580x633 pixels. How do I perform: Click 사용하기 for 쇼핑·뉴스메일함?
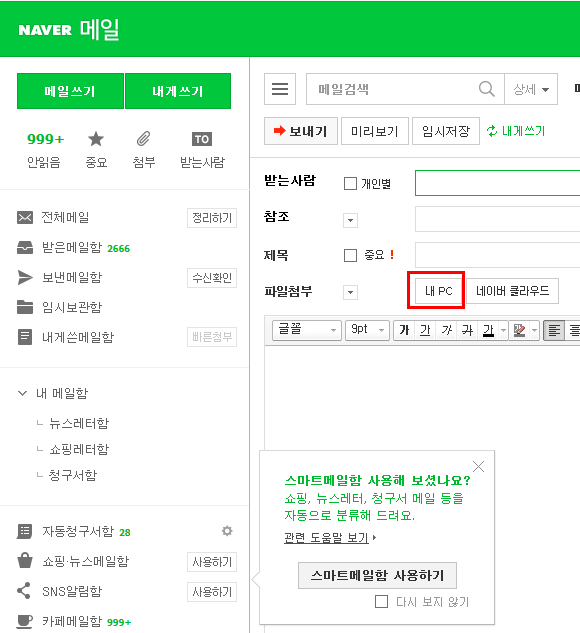coord(212,562)
